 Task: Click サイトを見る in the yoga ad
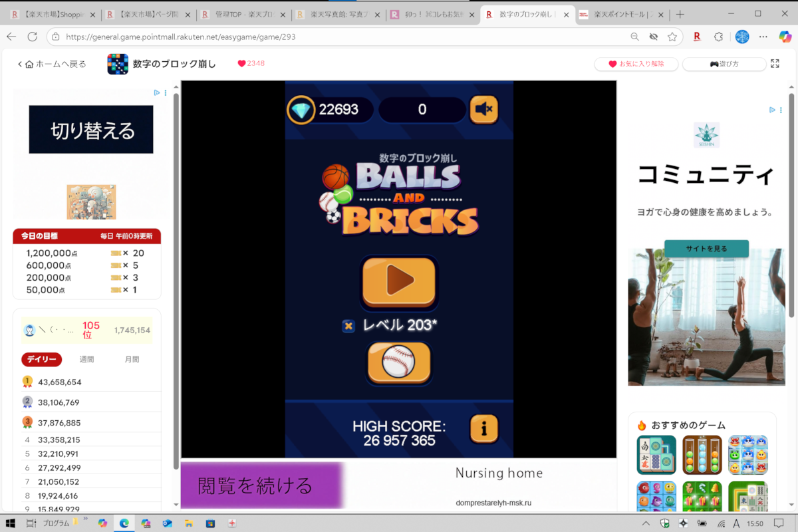pos(706,249)
